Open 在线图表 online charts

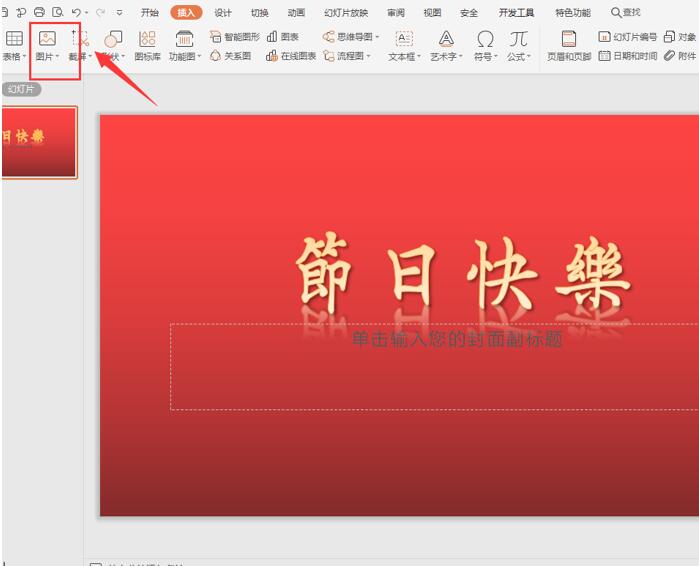coord(291,56)
